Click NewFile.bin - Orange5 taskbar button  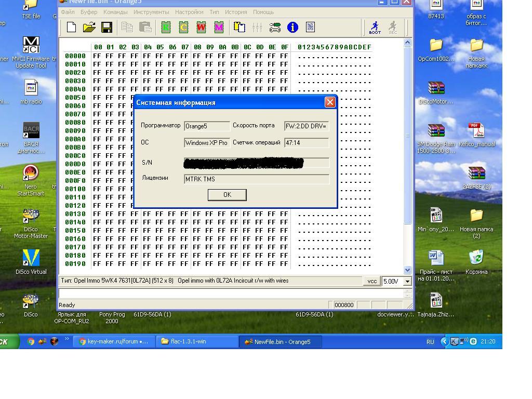point(280,342)
